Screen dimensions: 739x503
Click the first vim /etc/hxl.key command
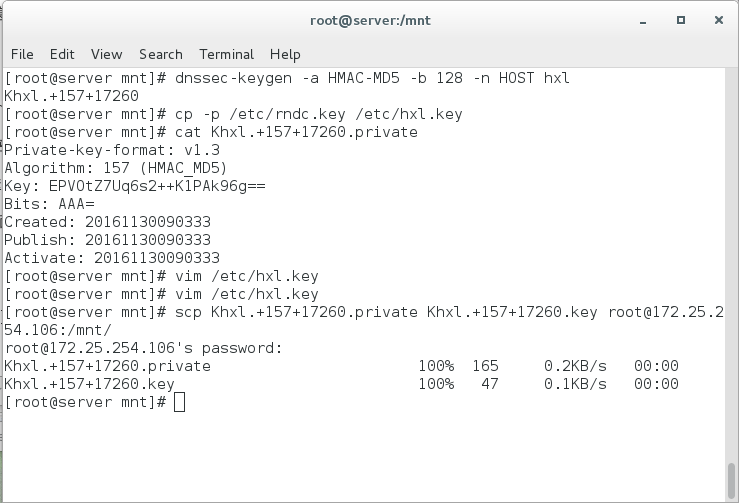coord(161,276)
